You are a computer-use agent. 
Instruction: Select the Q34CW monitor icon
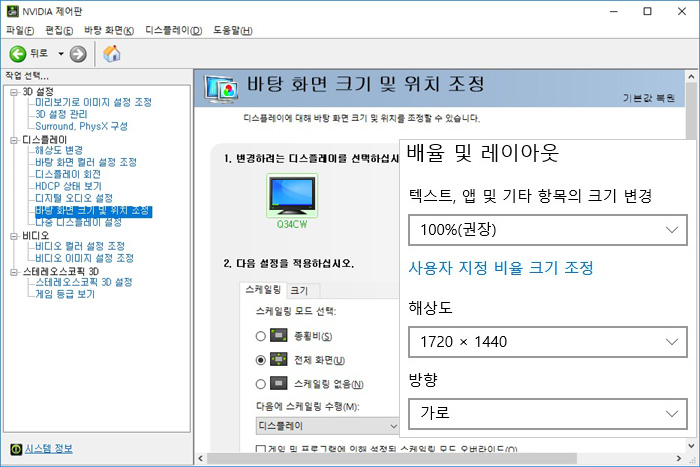[x=292, y=196]
